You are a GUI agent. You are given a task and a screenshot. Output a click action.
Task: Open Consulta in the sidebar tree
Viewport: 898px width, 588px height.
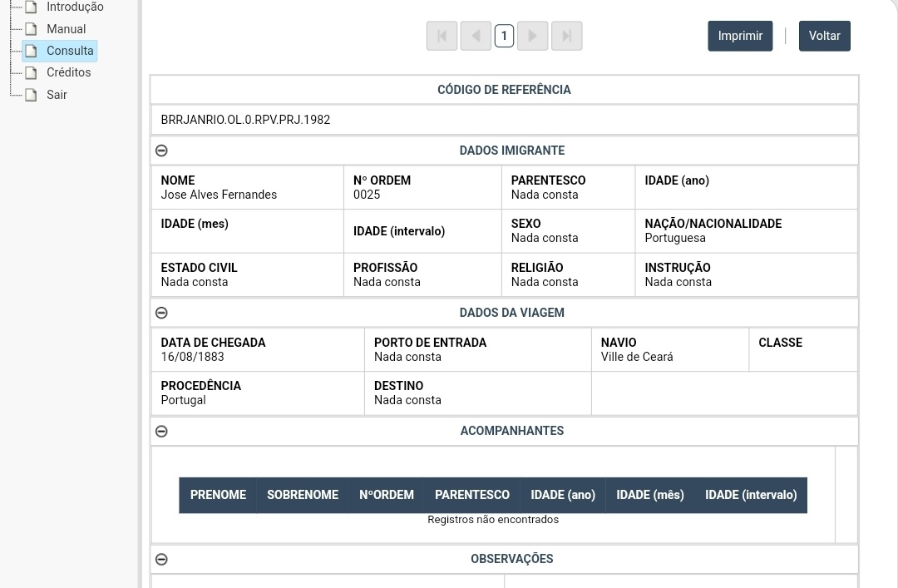pyautogui.click(x=70, y=51)
